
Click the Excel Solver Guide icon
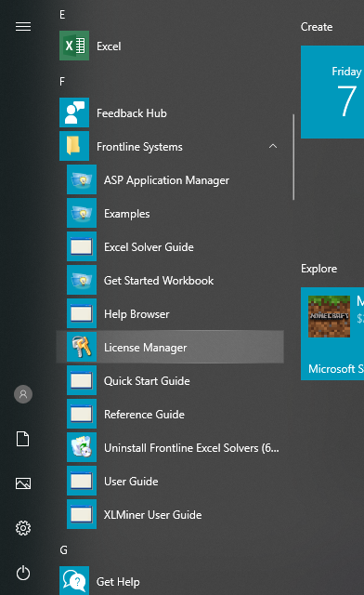pyautogui.click(x=82, y=246)
